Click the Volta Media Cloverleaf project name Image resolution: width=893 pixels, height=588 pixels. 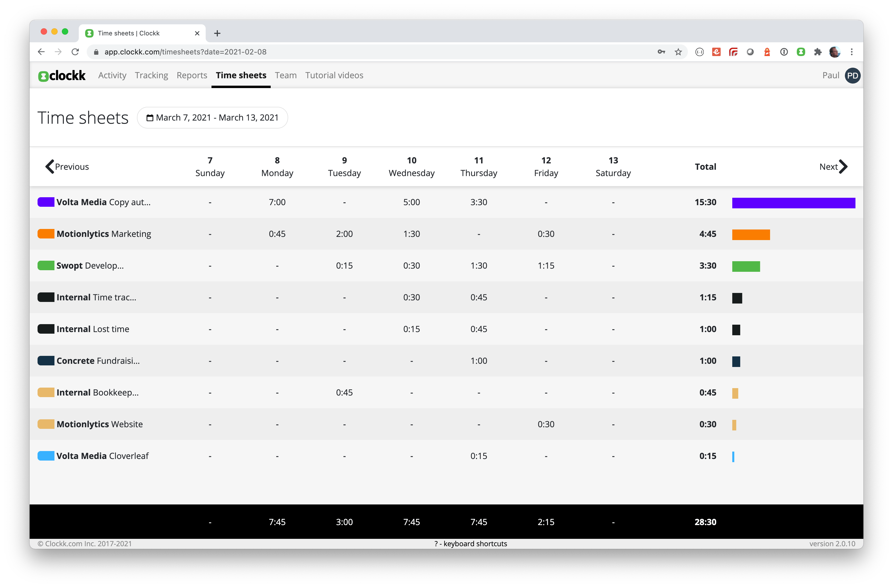pyautogui.click(x=102, y=456)
